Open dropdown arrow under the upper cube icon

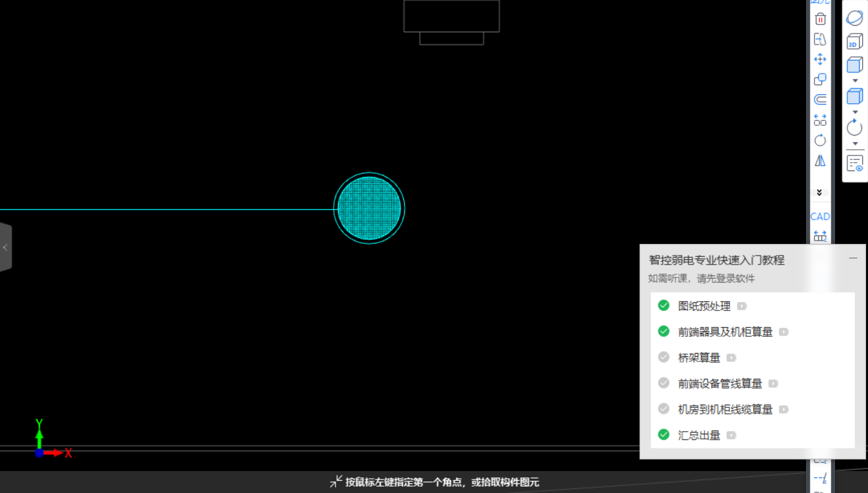(855, 81)
